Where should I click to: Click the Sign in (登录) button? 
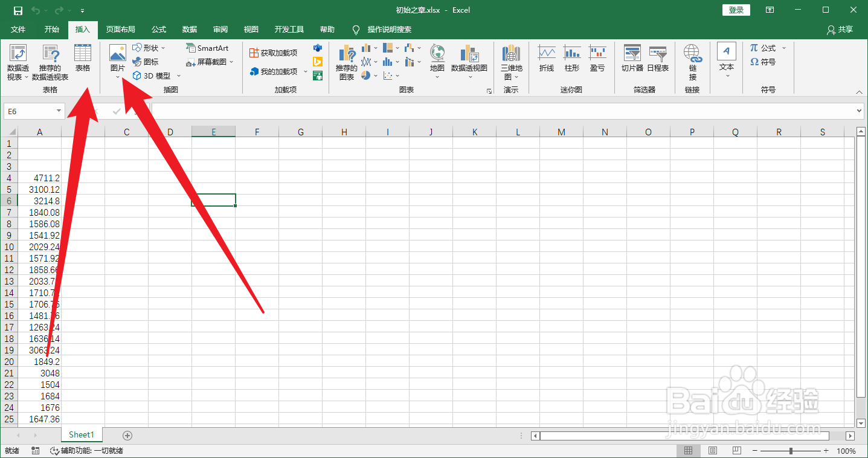pos(736,10)
